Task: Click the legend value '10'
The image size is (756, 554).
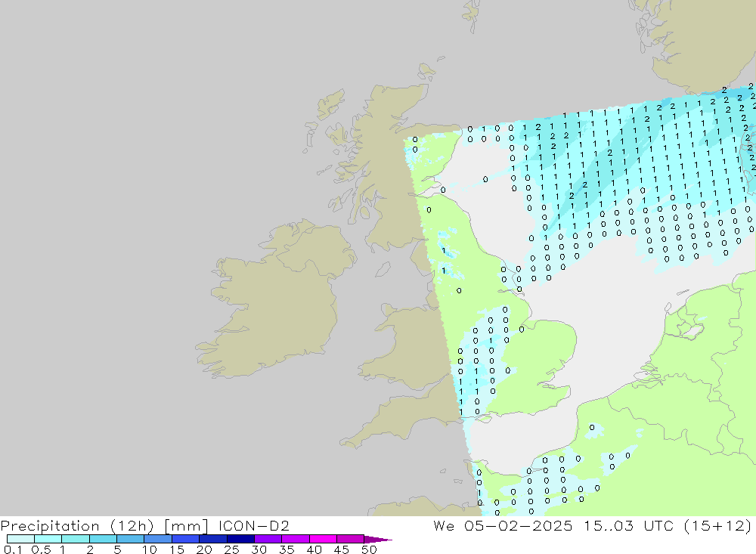Action: (150, 549)
